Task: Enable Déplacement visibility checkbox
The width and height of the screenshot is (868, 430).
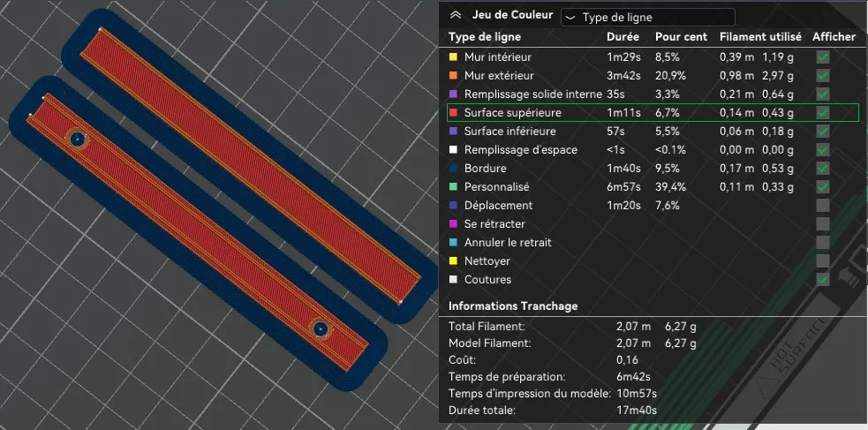Action: coord(823,206)
